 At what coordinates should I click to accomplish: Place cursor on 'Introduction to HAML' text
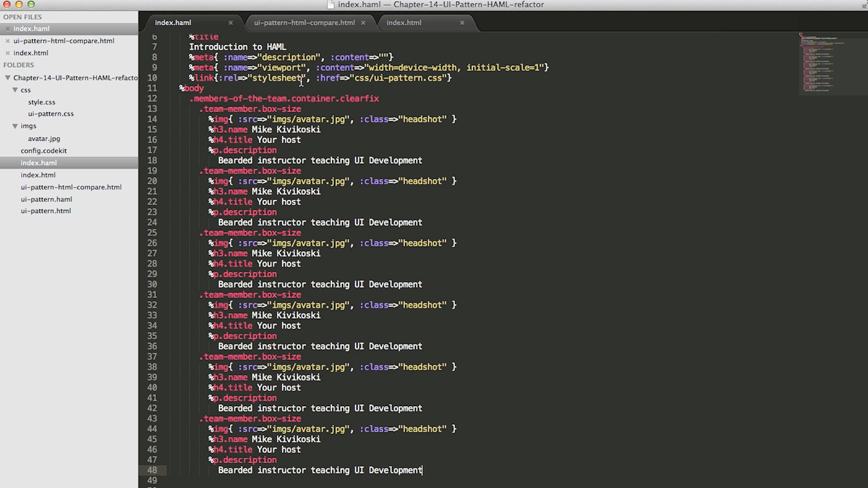[x=237, y=47]
